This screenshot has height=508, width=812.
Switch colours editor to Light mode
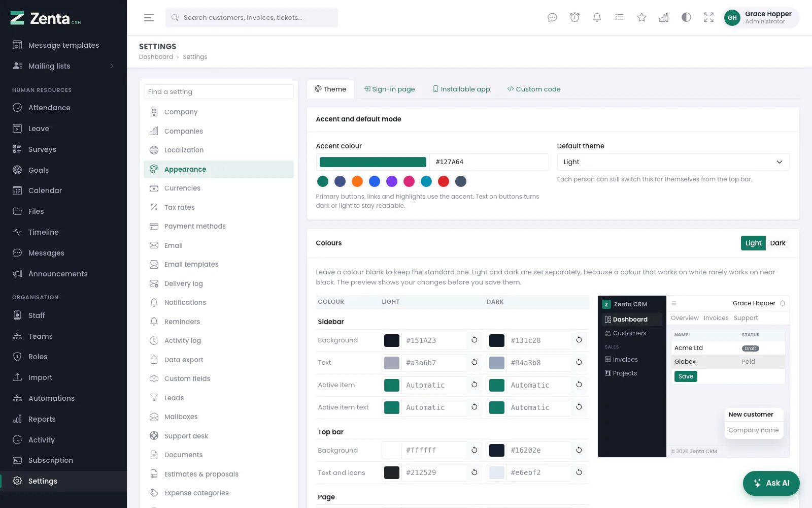pyautogui.click(x=753, y=243)
